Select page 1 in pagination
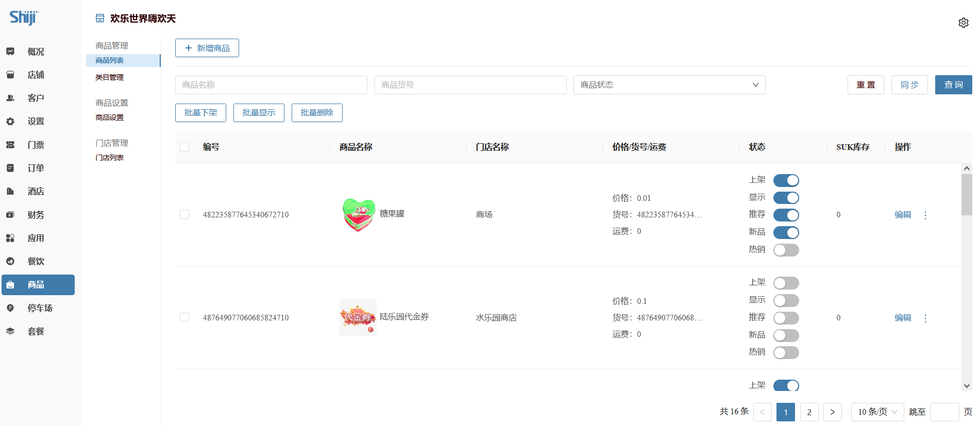The image size is (980, 426). click(786, 412)
